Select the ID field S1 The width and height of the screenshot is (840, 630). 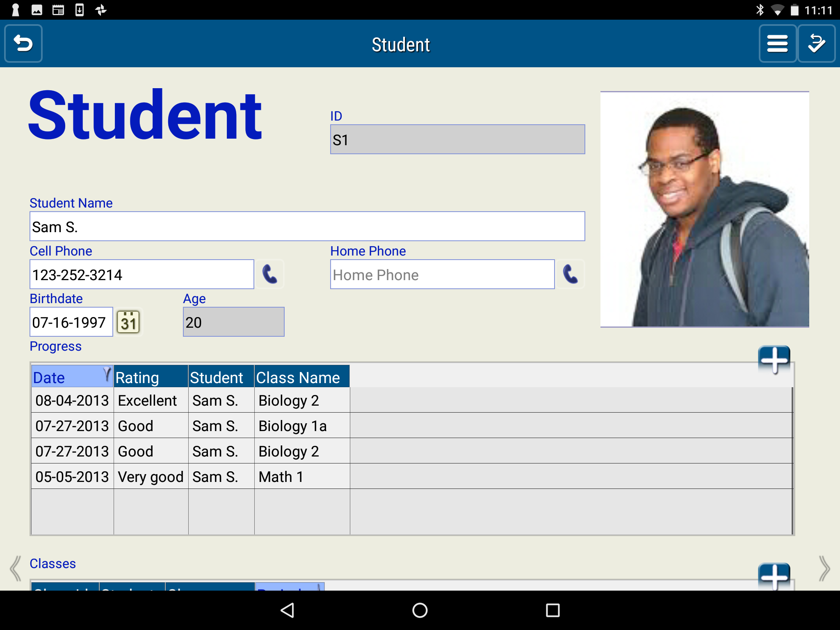click(x=457, y=139)
